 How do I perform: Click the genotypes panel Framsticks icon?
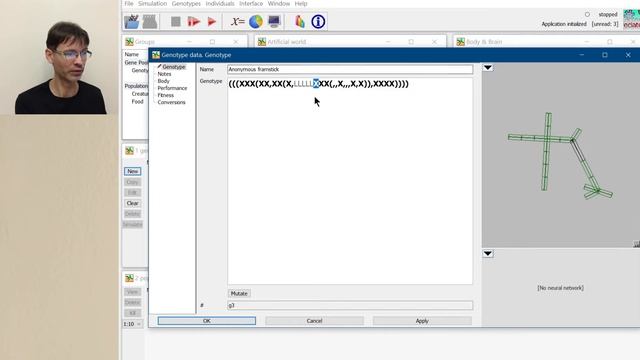[129, 151]
